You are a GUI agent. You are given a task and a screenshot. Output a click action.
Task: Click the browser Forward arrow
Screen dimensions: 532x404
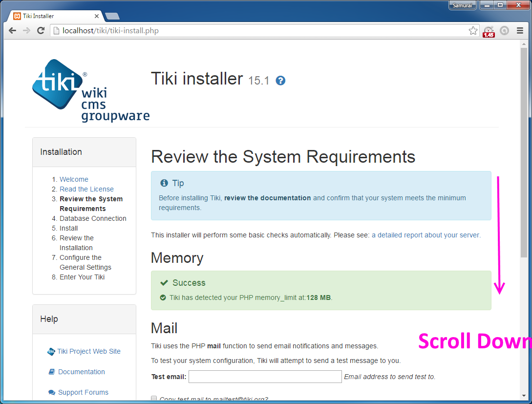coord(26,30)
